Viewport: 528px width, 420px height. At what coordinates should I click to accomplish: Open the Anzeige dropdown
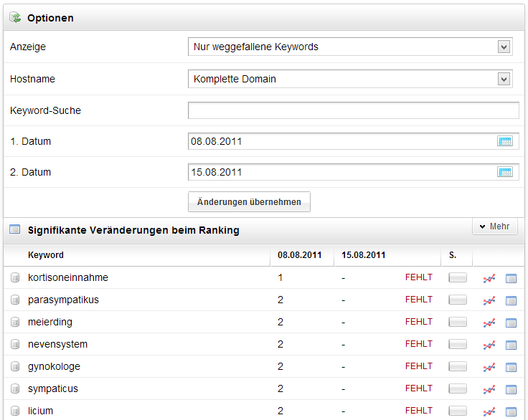coord(350,47)
